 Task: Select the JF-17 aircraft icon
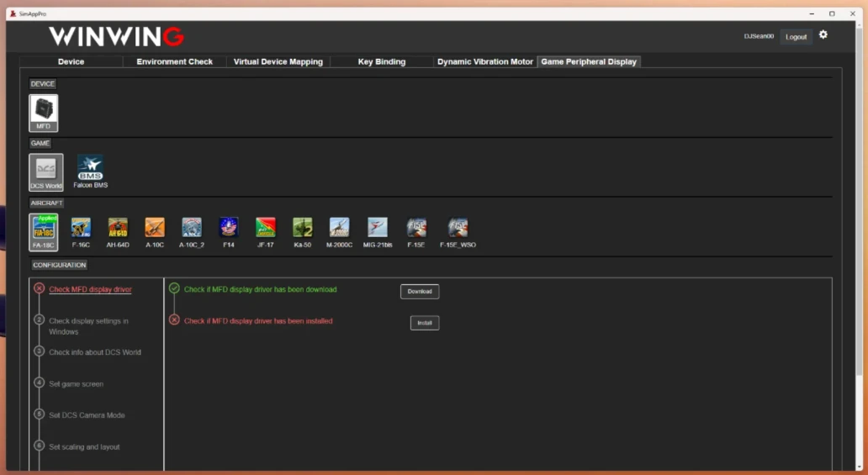(x=266, y=232)
